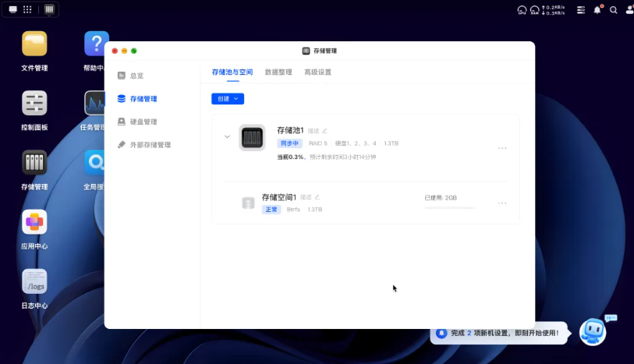This screenshot has height=364, width=634.
Task: Click the 存储池1 drive bay icon
Action: (x=253, y=138)
